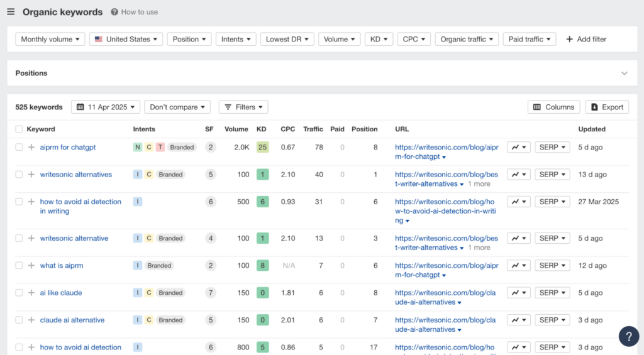Open position history chart for writesonic alternatives
Viewport: 644px width, 355px height.
519,175
